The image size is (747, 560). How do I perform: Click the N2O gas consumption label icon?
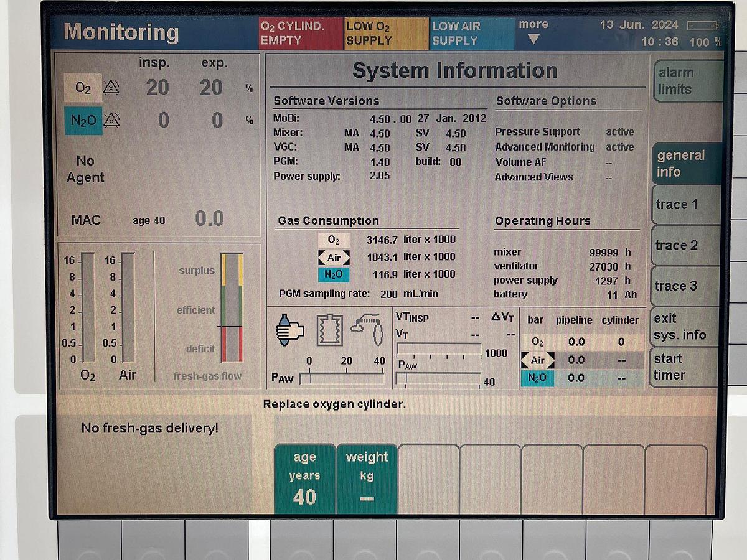click(x=334, y=274)
